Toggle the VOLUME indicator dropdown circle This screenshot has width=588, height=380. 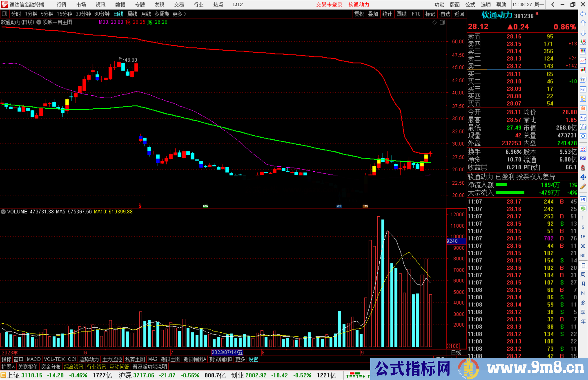tap(3, 212)
